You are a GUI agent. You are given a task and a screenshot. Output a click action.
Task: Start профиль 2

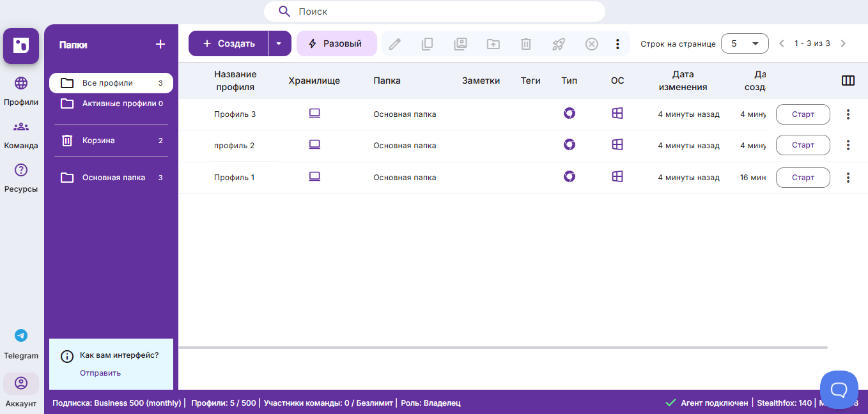click(x=803, y=145)
